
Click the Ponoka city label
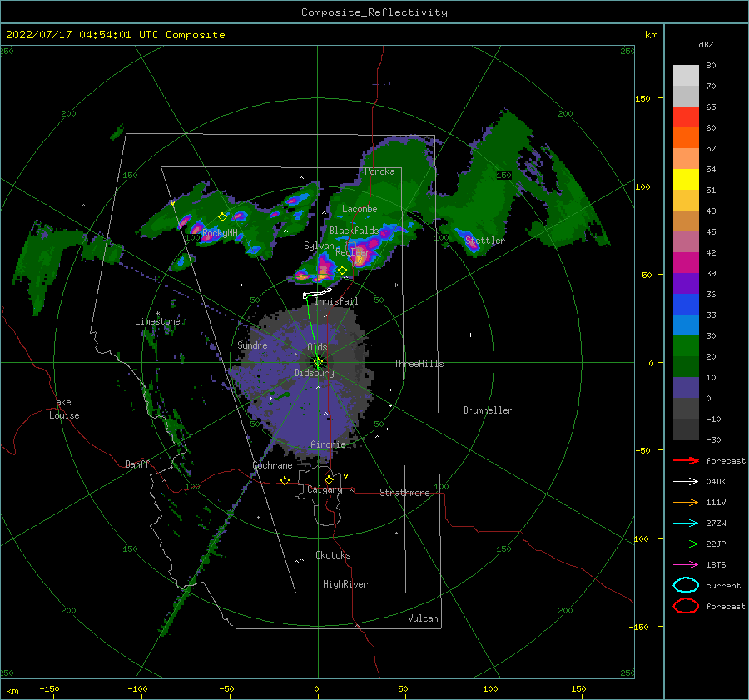[x=379, y=171]
